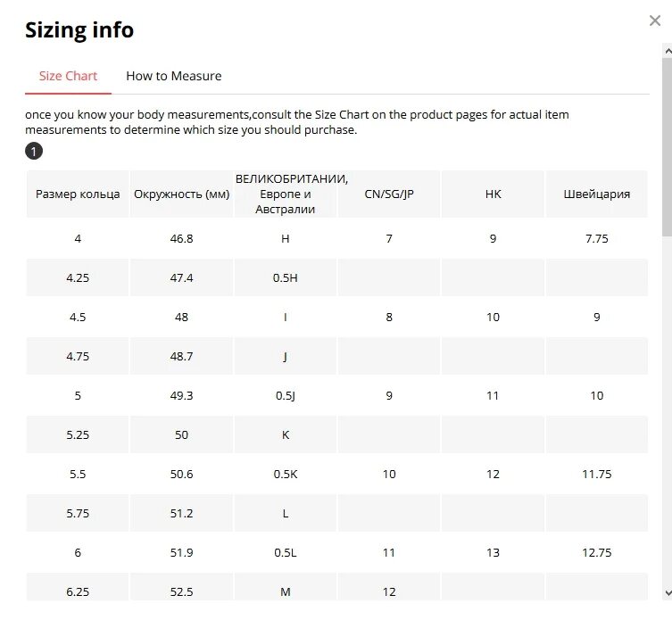
Task: Click the CN/SG/JP column header
Action: tap(389, 194)
